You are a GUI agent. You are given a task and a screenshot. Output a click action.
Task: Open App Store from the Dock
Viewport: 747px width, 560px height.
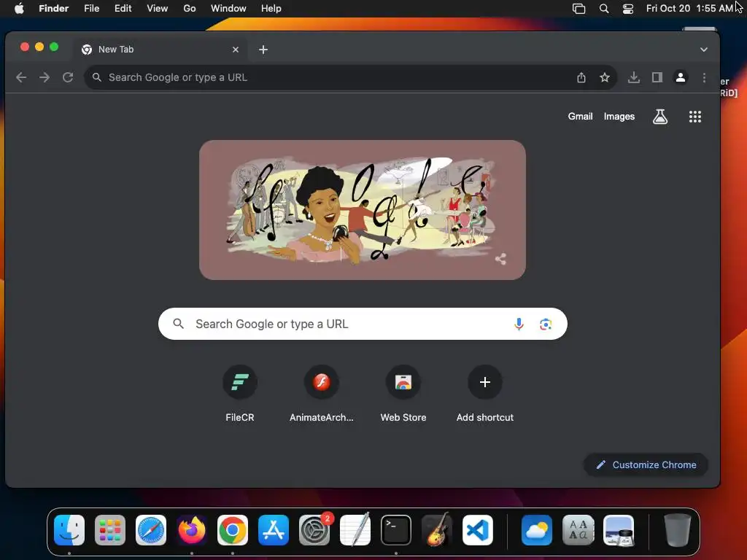click(274, 530)
